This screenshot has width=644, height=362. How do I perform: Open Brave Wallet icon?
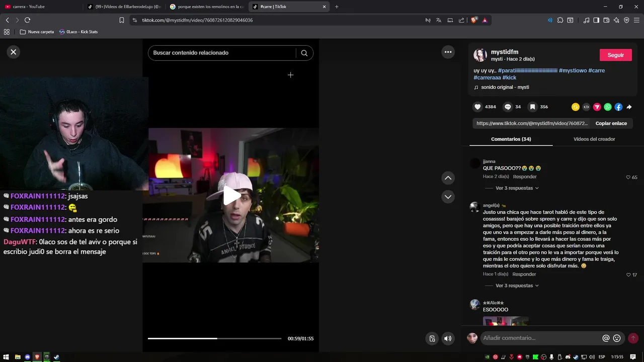(x=606, y=20)
